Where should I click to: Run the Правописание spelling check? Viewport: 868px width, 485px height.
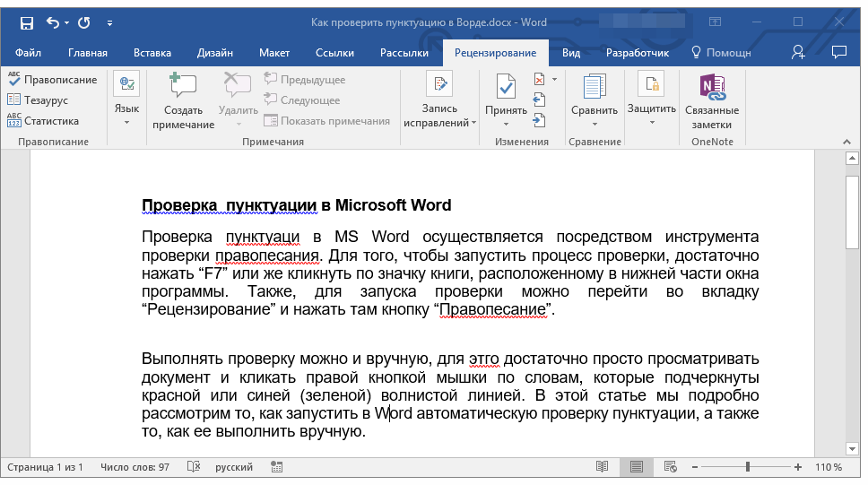point(52,80)
